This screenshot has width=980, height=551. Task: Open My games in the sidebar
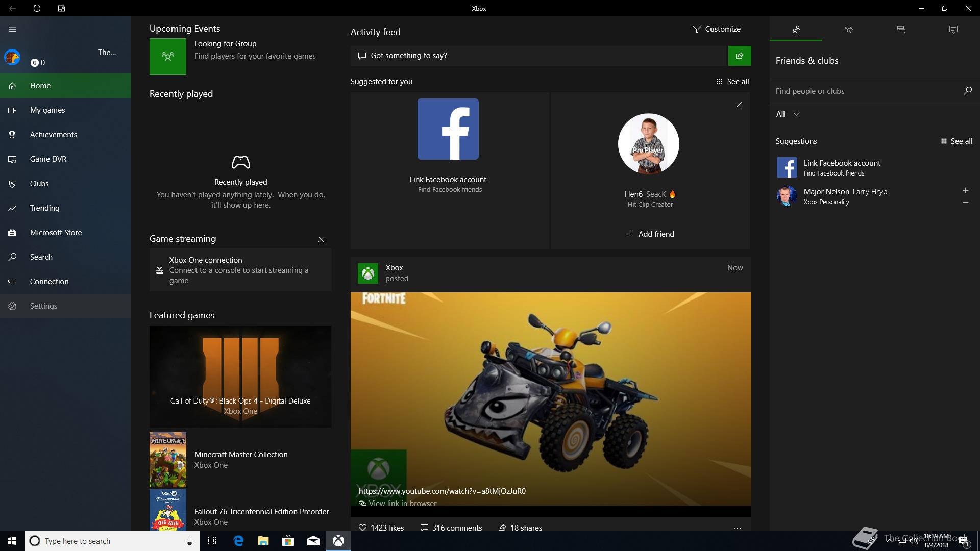click(x=65, y=110)
